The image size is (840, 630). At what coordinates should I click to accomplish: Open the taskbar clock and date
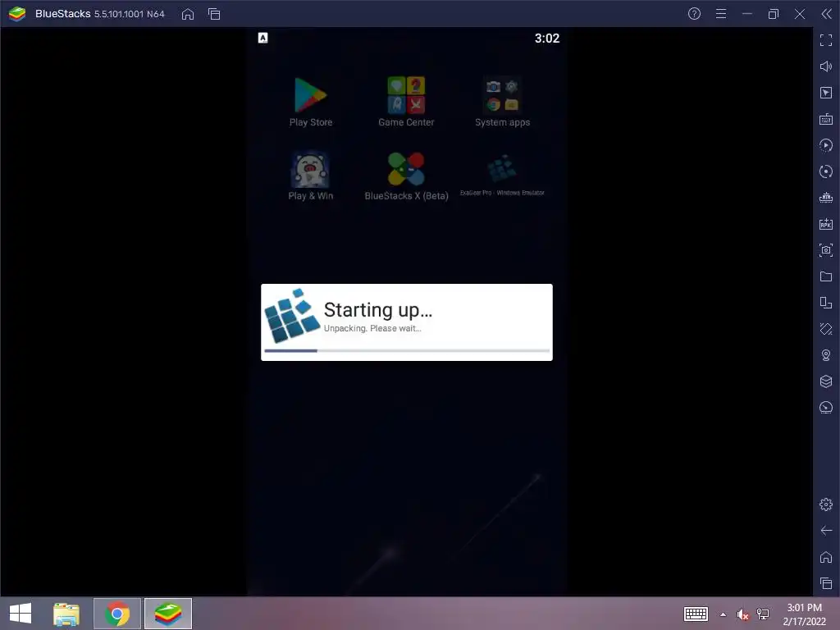tap(804, 614)
